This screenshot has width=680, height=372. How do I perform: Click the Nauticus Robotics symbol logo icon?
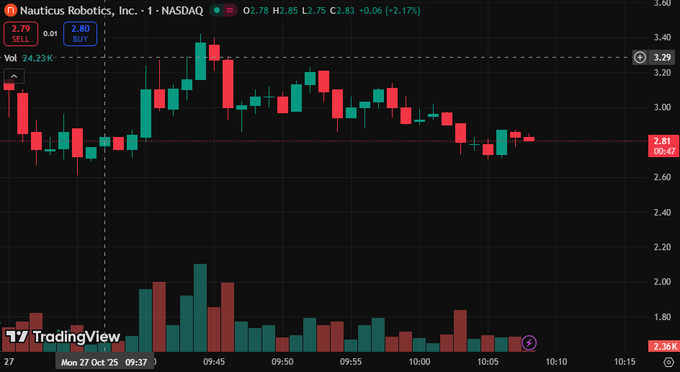[10, 10]
